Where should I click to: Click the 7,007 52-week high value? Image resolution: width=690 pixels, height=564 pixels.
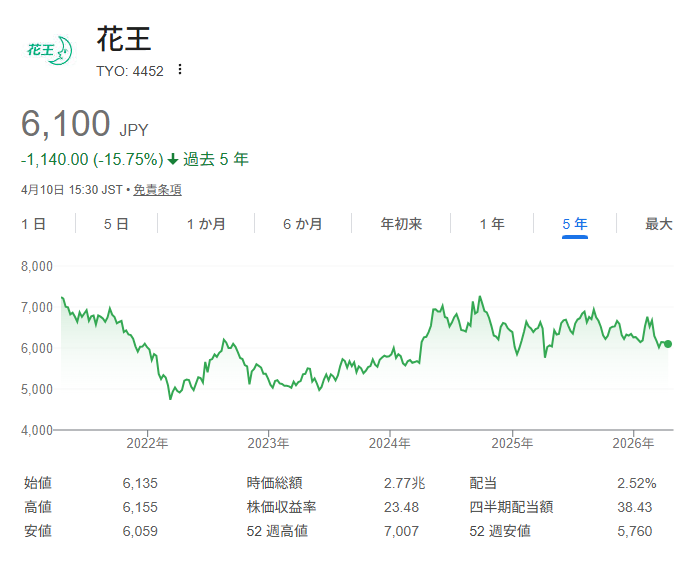pos(401,531)
